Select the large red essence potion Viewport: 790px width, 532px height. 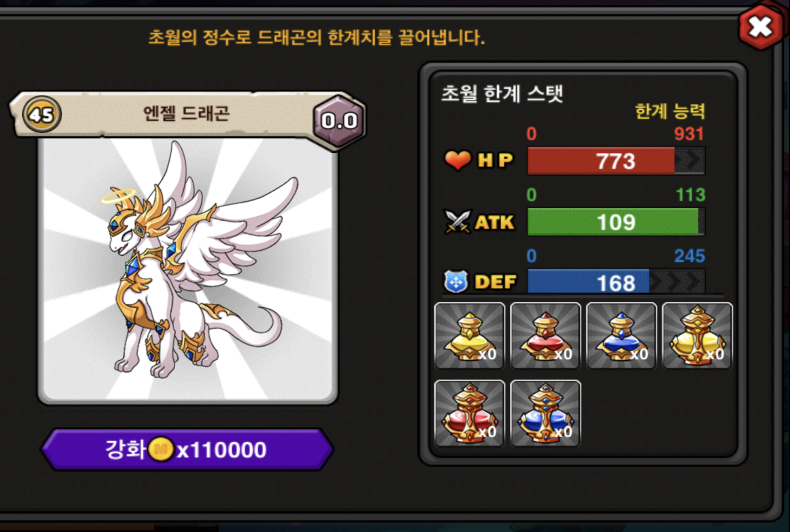click(470, 413)
